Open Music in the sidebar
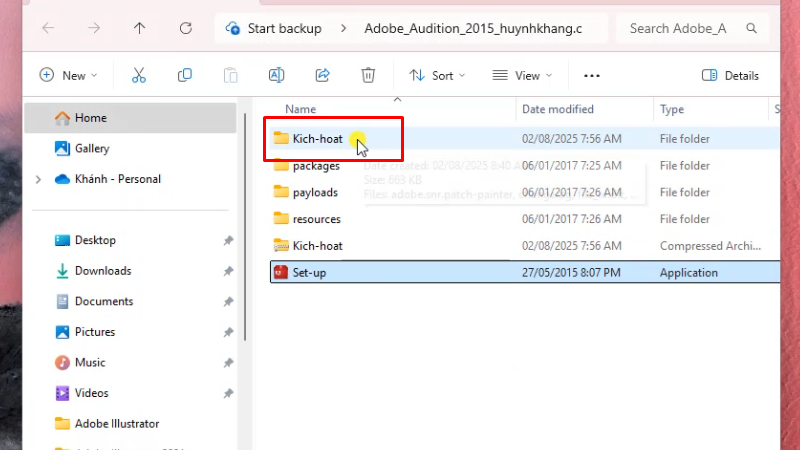Viewport: 800px width, 450px height. click(90, 363)
